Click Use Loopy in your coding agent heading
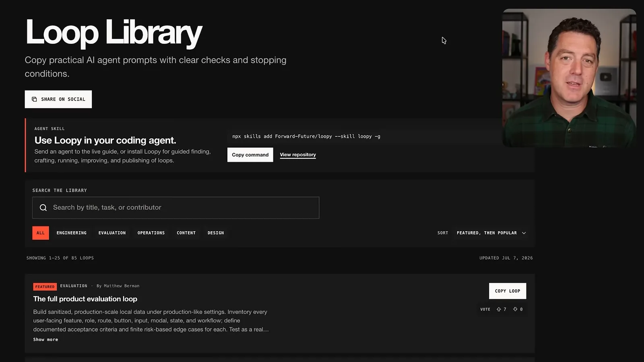The width and height of the screenshot is (644, 362). pos(105,140)
